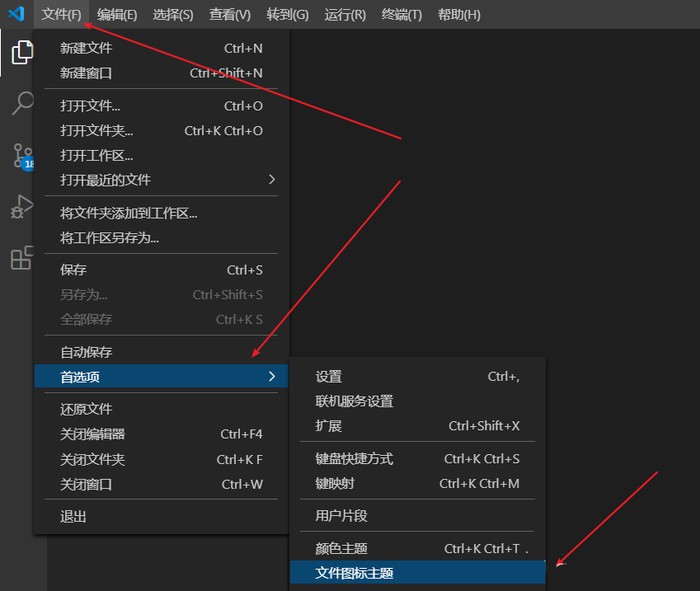Image resolution: width=700 pixels, height=591 pixels.
Task: Choose 将工作区另存为...
Action: point(161,237)
